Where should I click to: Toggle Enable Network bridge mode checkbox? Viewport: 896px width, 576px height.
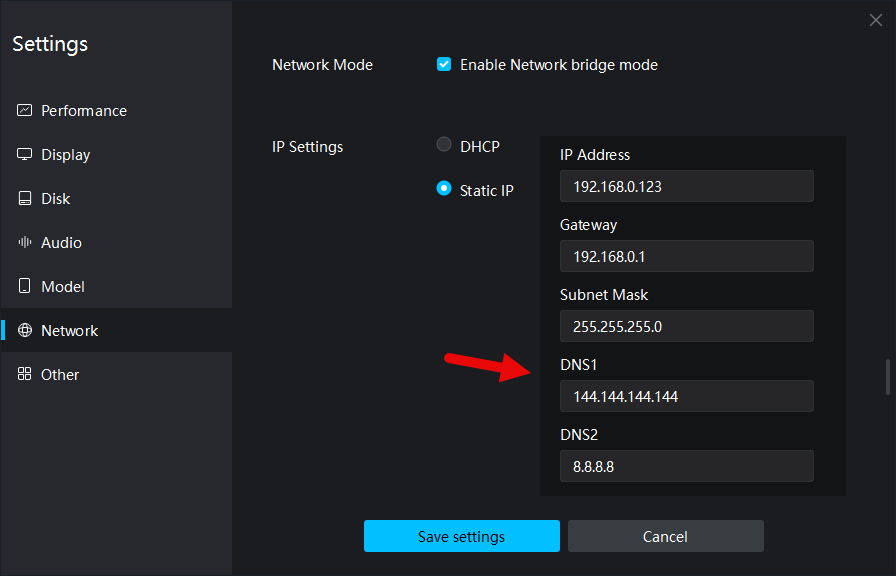pyautogui.click(x=445, y=64)
